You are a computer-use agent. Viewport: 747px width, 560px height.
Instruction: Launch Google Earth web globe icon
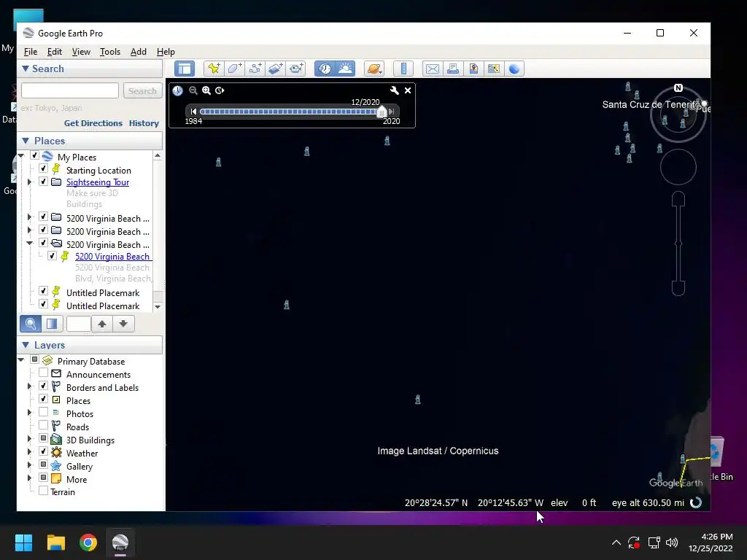514,69
